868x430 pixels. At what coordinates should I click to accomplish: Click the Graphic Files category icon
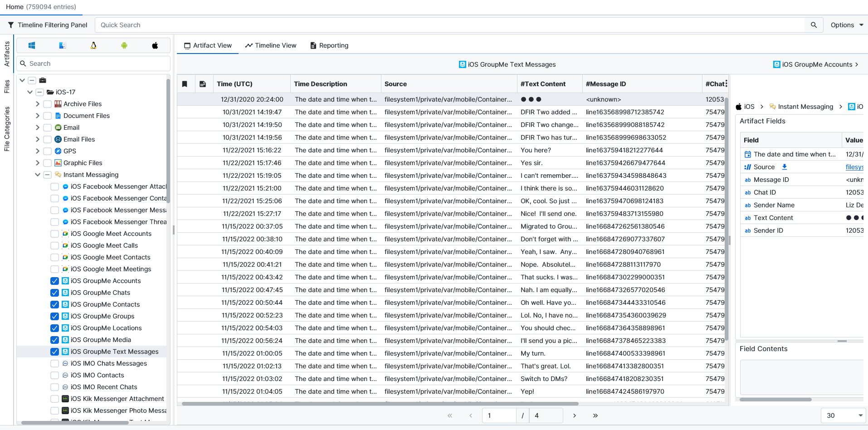(58, 163)
